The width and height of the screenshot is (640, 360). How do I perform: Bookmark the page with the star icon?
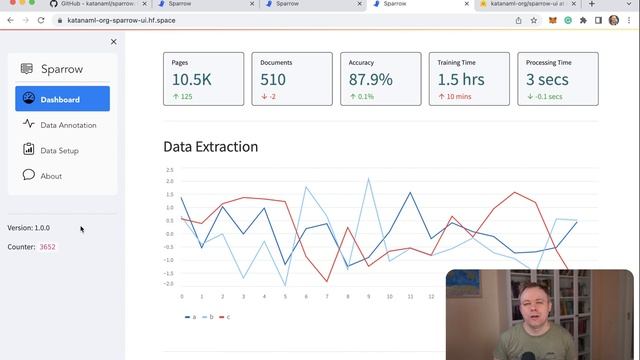click(533, 20)
